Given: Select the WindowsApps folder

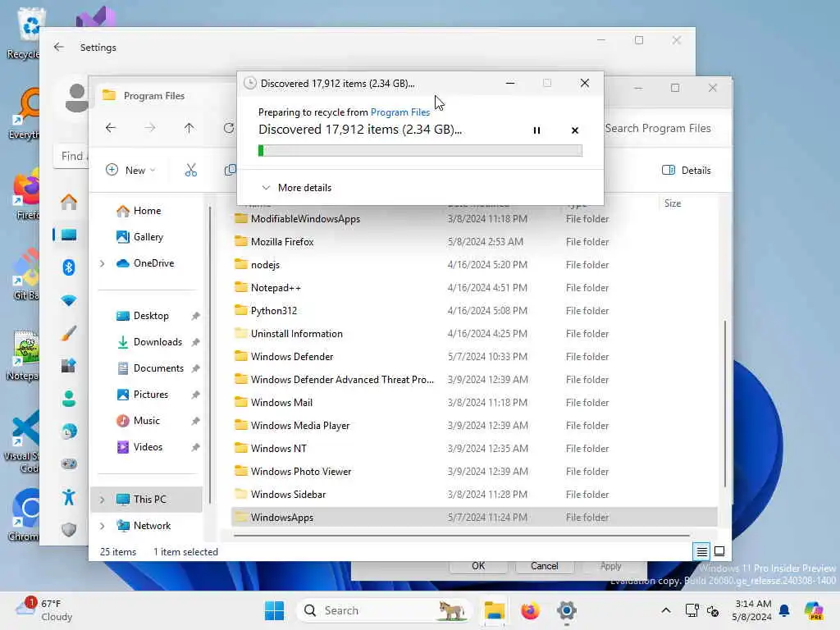Looking at the screenshot, I should tap(474, 518).
